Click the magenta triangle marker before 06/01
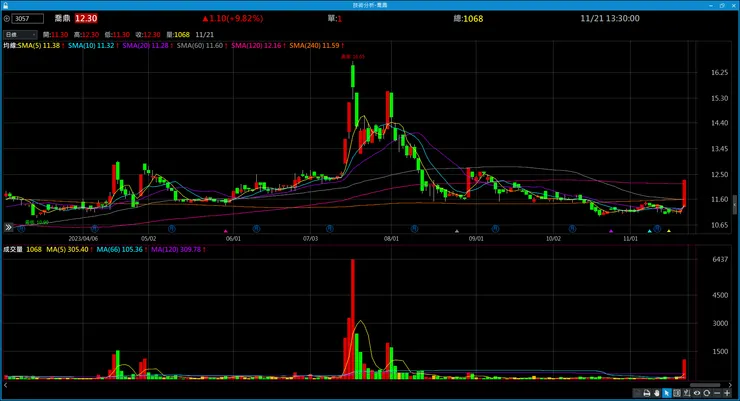740x401 pixels. coord(226,231)
